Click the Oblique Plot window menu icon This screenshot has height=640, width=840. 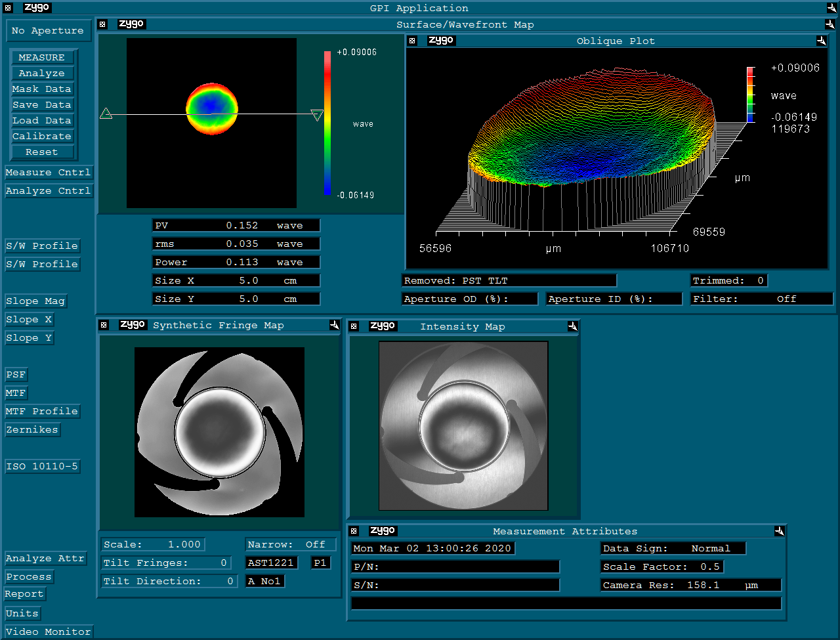coord(412,41)
